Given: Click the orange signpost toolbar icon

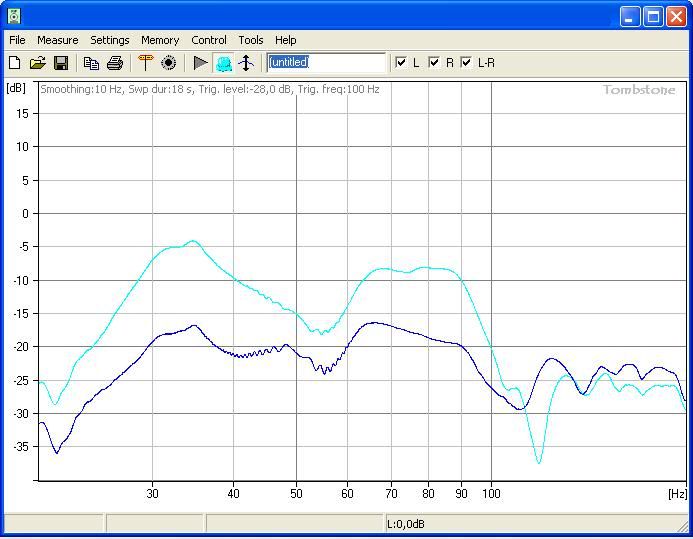Looking at the screenshot, I should [x=146, y=63].
